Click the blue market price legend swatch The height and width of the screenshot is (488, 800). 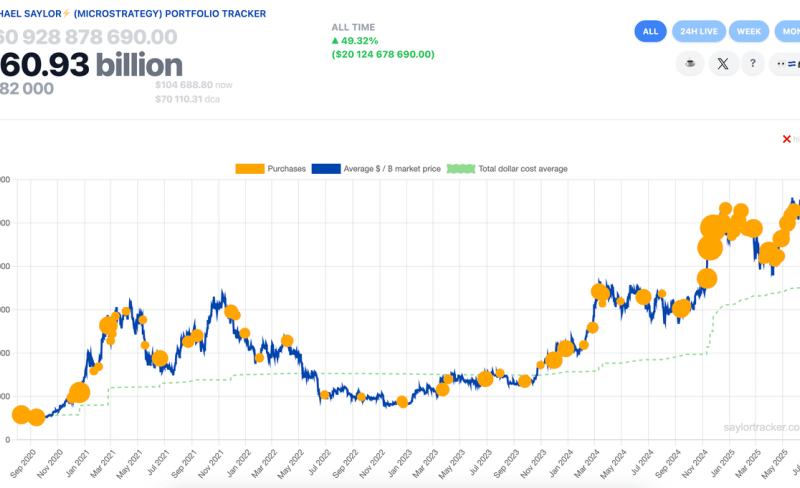click(326, 168)
